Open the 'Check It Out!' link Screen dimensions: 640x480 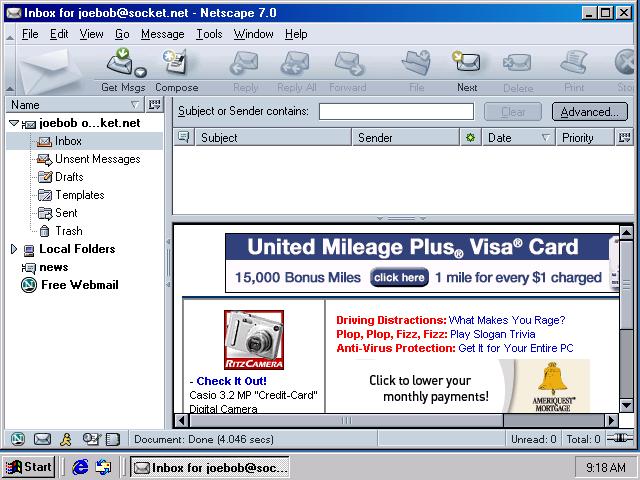click(x=231, y=381)
